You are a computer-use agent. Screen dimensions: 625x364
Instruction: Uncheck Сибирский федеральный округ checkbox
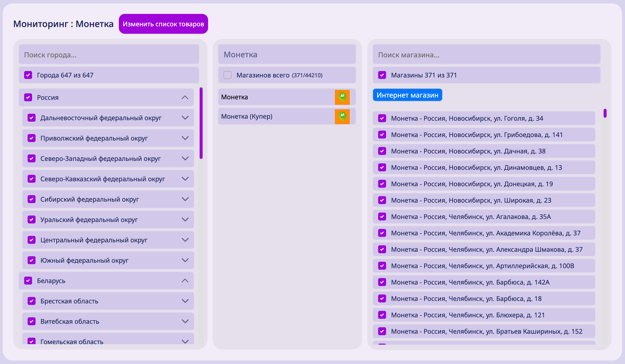32,199
